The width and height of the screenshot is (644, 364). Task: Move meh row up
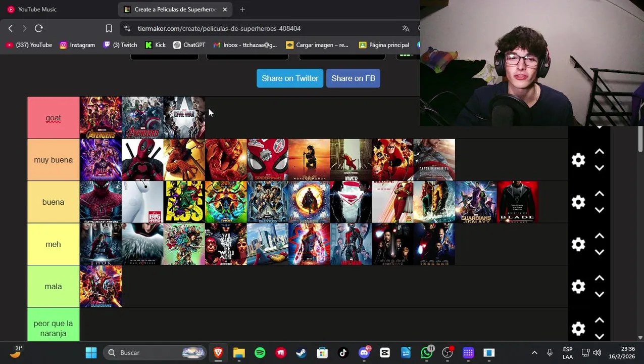coord(600,236)
